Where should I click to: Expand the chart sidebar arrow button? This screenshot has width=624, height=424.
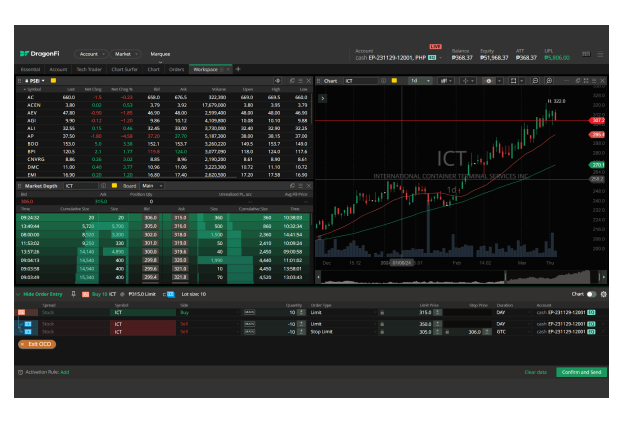click(x=321, y=99)
